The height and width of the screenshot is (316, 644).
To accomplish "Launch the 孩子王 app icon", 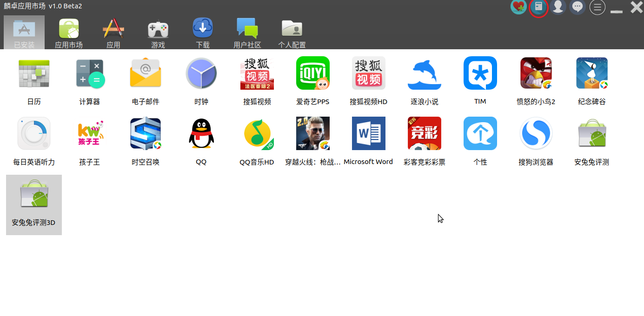I will (90, 133).
